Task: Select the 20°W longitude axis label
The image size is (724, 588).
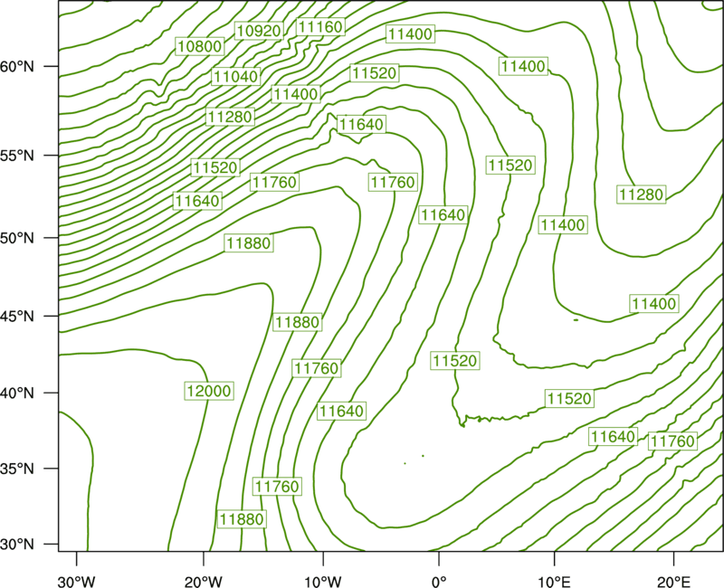Action: [x=204, y=582]
